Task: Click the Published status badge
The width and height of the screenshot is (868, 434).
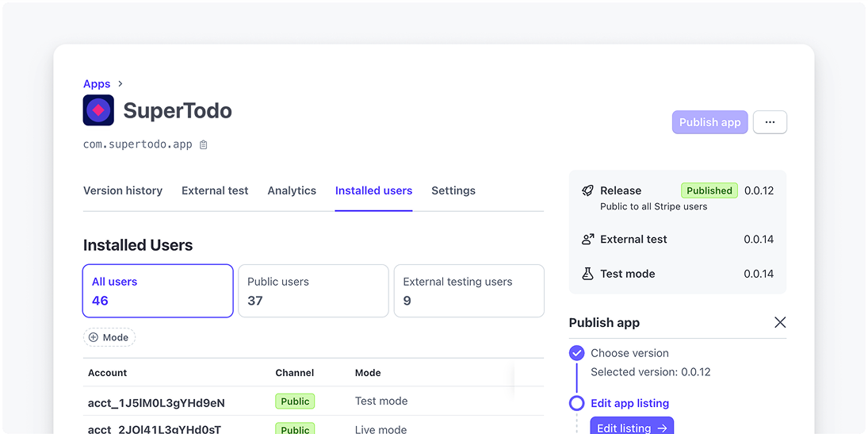Action: tap(709, 190)
